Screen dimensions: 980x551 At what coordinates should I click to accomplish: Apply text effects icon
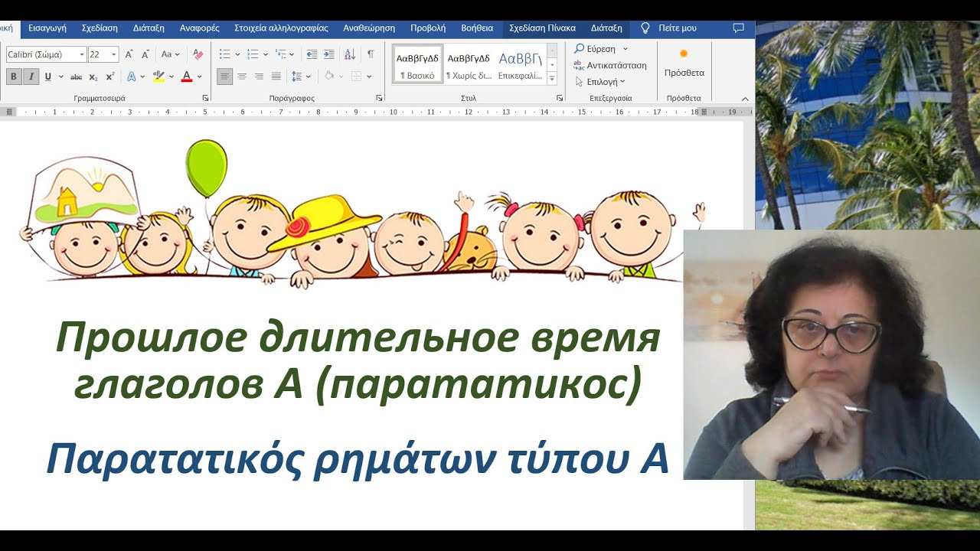coord(131,77)
